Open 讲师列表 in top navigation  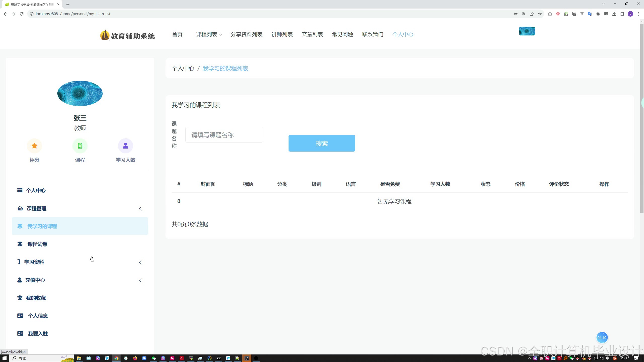pyautogui.click(x=282, y=34)
